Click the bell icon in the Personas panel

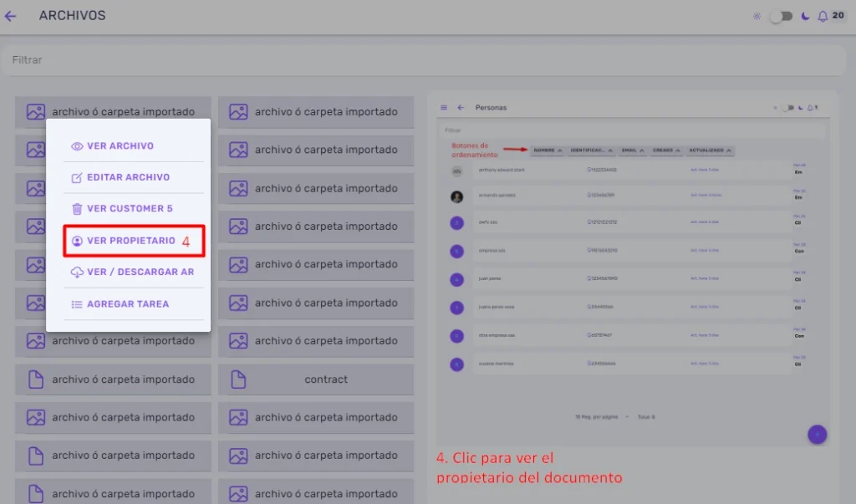coord(810,108)
